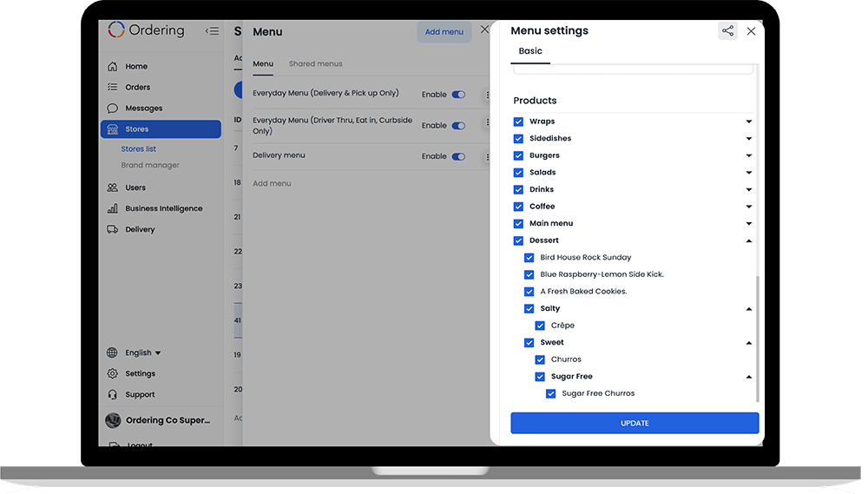
Task: Toggle Enable for Everyday Menu (Delivery & Pick up Only)
Action: coord(458,95)
